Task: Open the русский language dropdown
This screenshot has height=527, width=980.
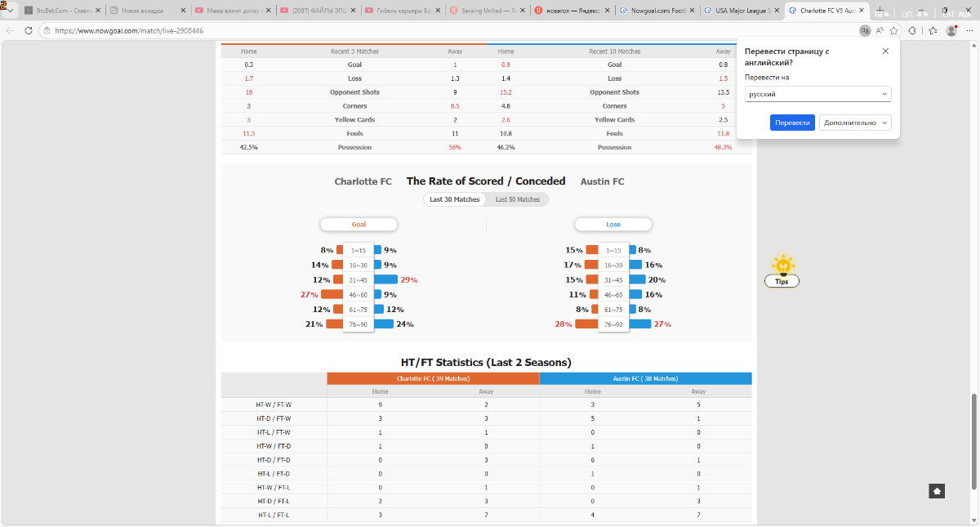Action: [817, 94]
